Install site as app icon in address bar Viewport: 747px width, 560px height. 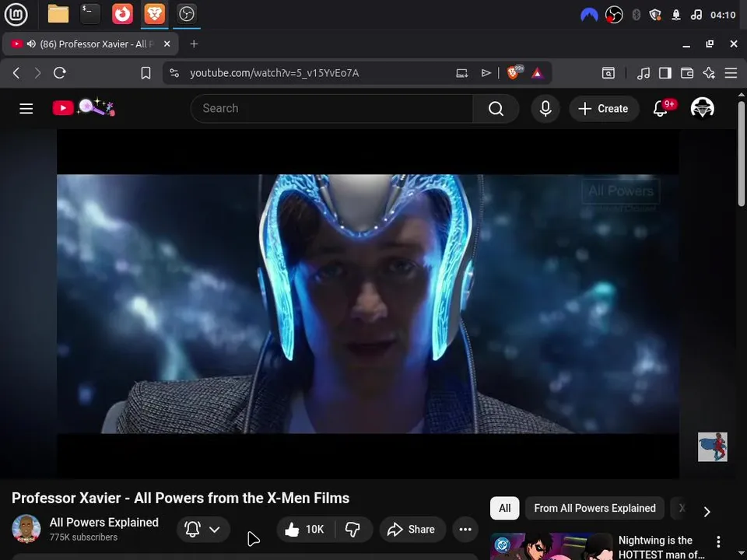click(x=461, y=73)
